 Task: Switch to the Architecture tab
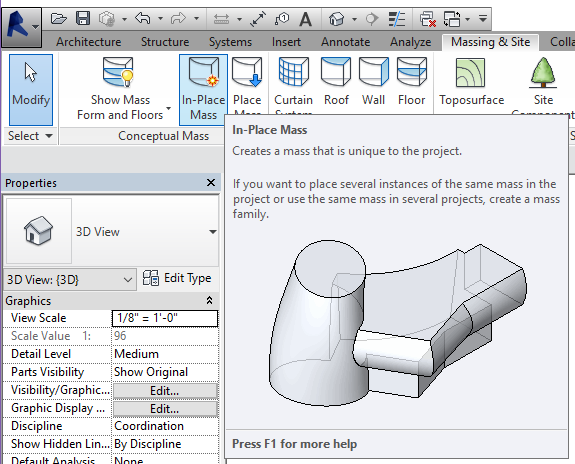[88, 42]
